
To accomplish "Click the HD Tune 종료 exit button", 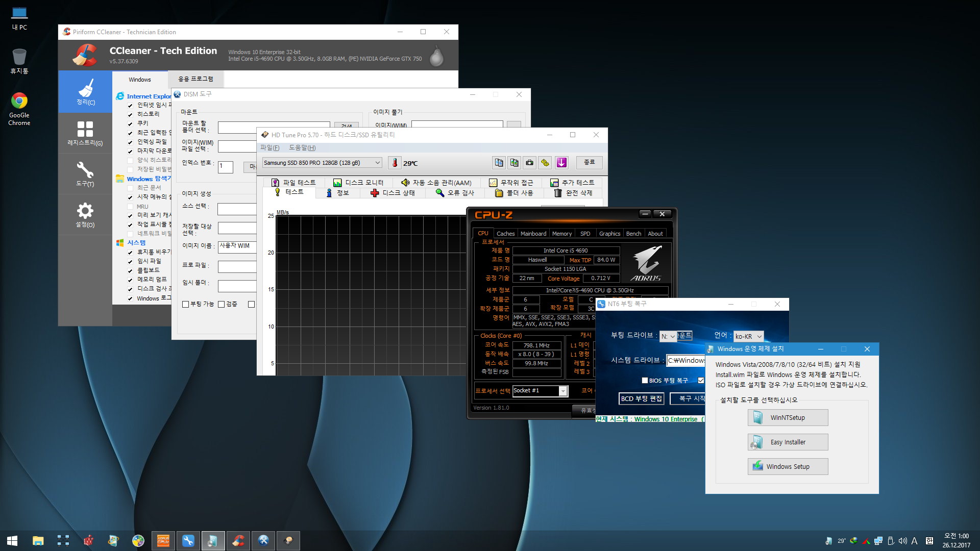I will coord(590,162).
